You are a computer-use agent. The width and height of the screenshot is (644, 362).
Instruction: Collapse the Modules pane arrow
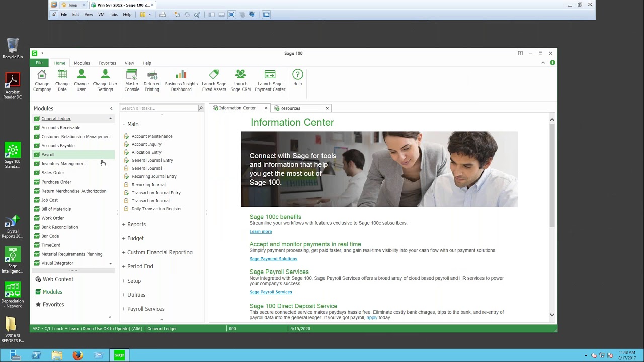click(x=111, y=108)
